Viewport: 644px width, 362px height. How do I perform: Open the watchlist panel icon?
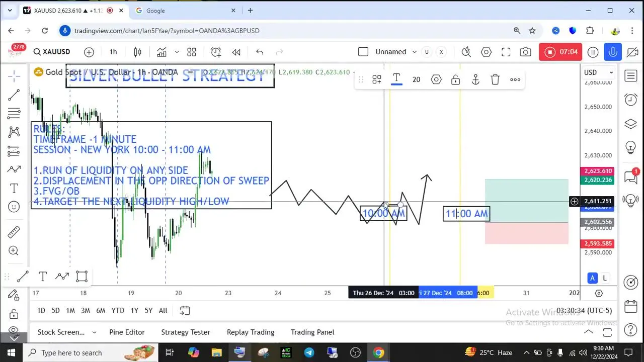630,76
